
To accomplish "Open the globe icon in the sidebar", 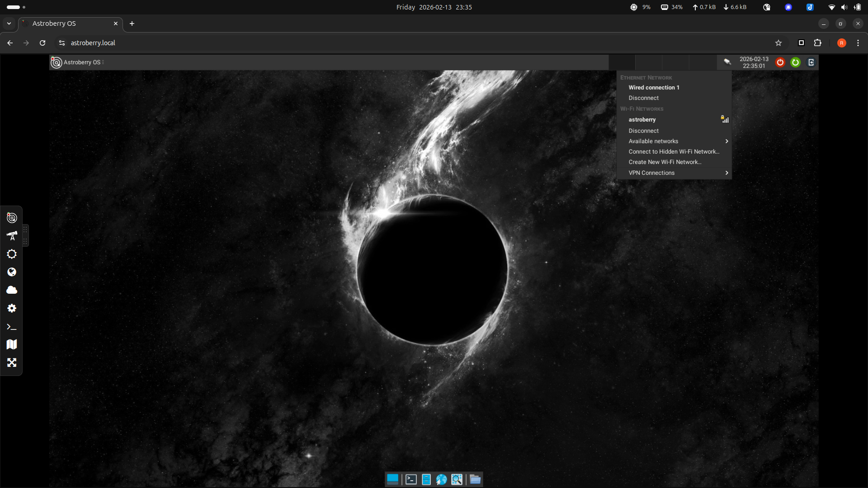I will (12, 272).
